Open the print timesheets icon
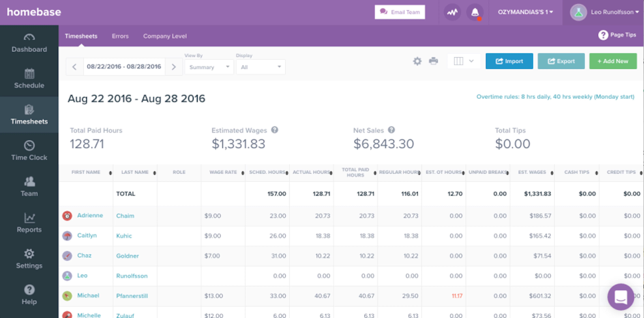644x318 pixels. coord(433,61)
